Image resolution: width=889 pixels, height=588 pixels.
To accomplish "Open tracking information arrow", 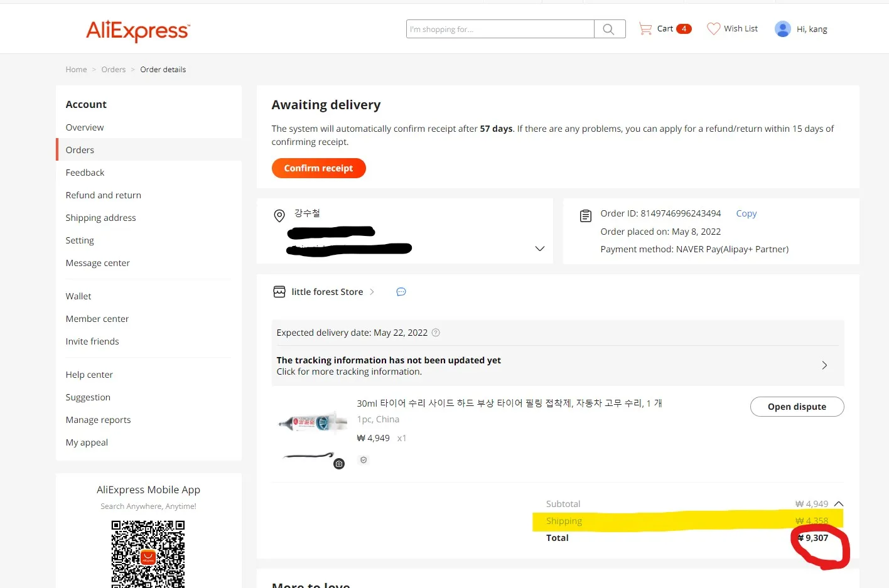I will [x=824, y=365].
